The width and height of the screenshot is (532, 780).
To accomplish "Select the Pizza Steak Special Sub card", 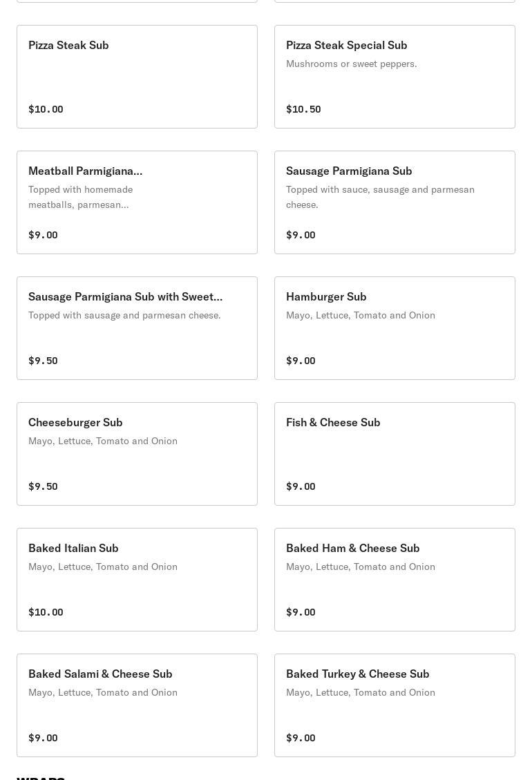I will click(395, 77).
